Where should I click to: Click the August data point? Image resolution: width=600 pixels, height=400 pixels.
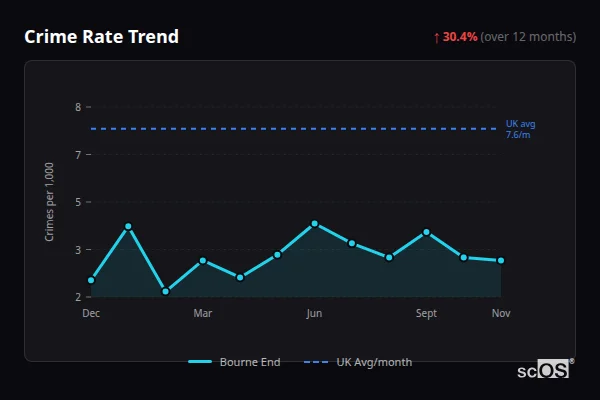click(x=389, y=258)
